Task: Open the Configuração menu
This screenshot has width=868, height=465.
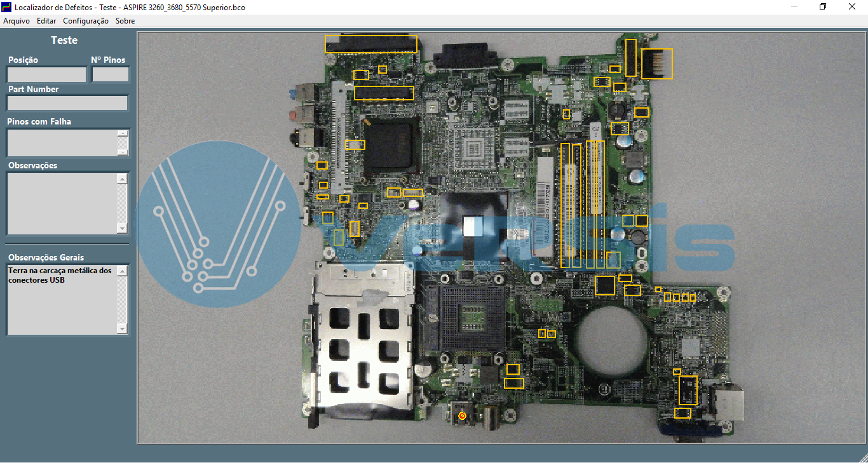Action: point(86,21)
